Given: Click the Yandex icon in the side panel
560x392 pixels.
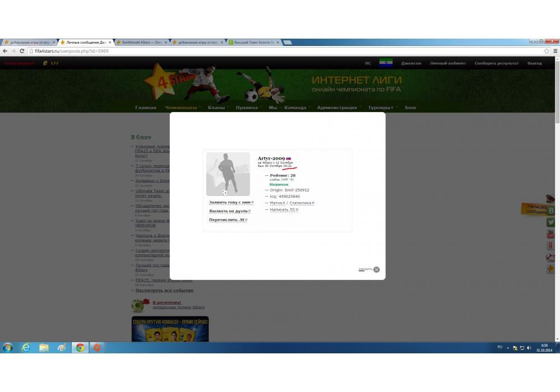Looking at the screenshot, I should coord(550,246).
